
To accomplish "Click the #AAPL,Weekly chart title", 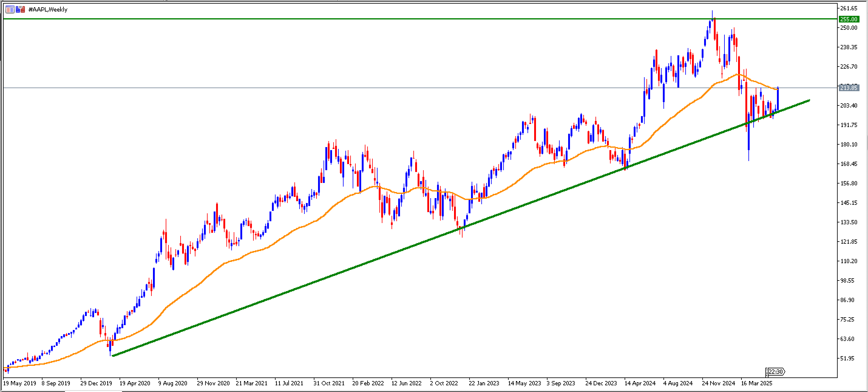I will (48, 9).
